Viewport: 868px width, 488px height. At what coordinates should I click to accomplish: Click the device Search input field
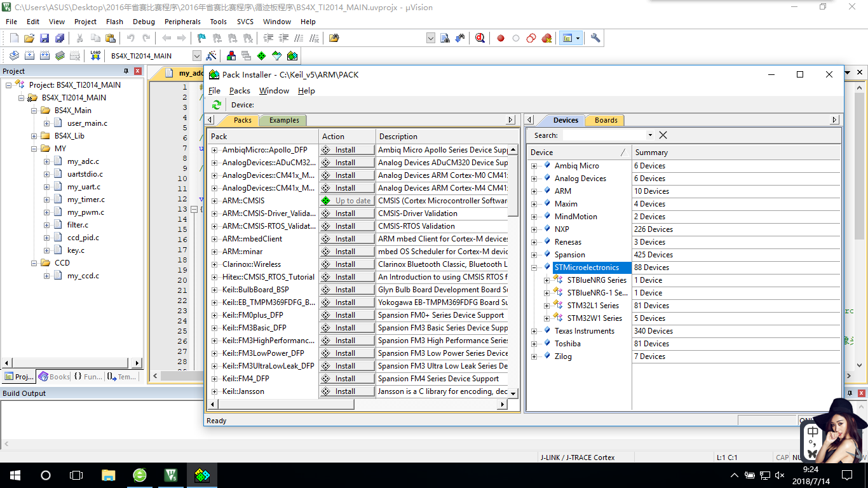click(604, 135)
